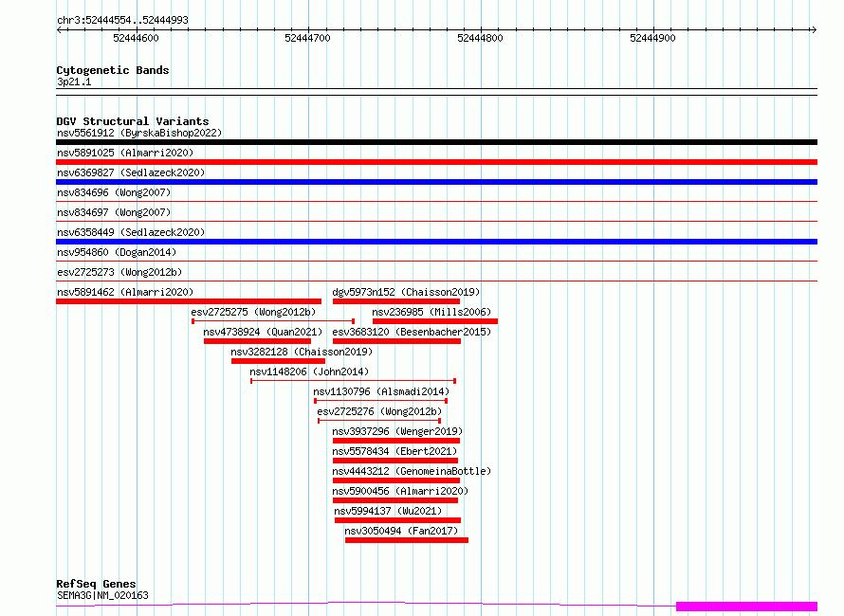The height and width of the screenshot is (616, 844).
Task: Click the nsv954860 (Dogan2014) label
Action: 117,252
